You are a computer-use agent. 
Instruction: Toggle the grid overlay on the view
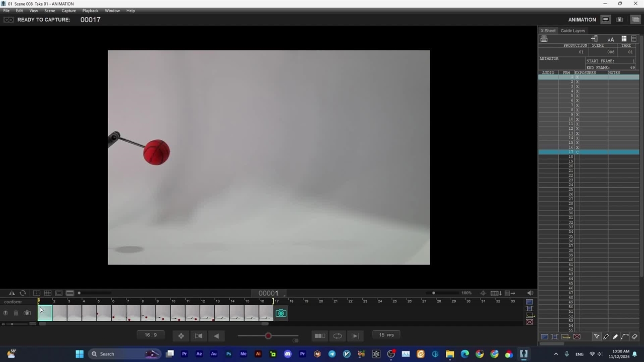click(48, 293)
